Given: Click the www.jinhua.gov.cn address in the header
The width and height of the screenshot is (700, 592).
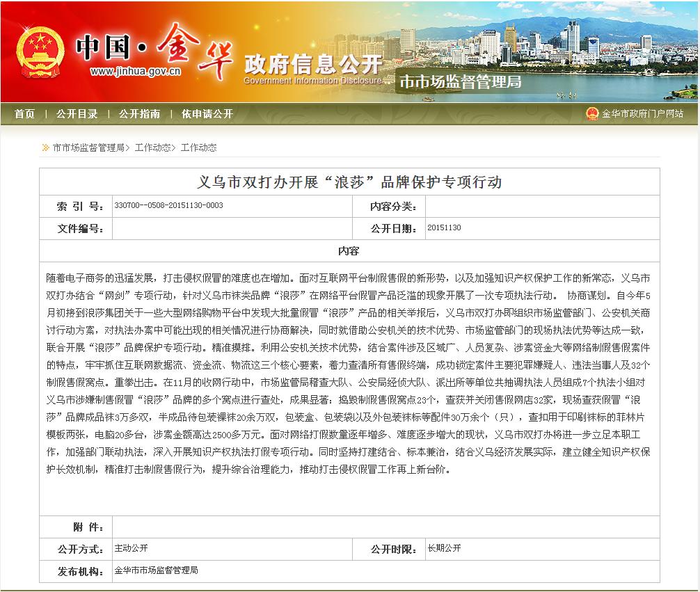Looking at the screenshot, I should pos(136,71).
